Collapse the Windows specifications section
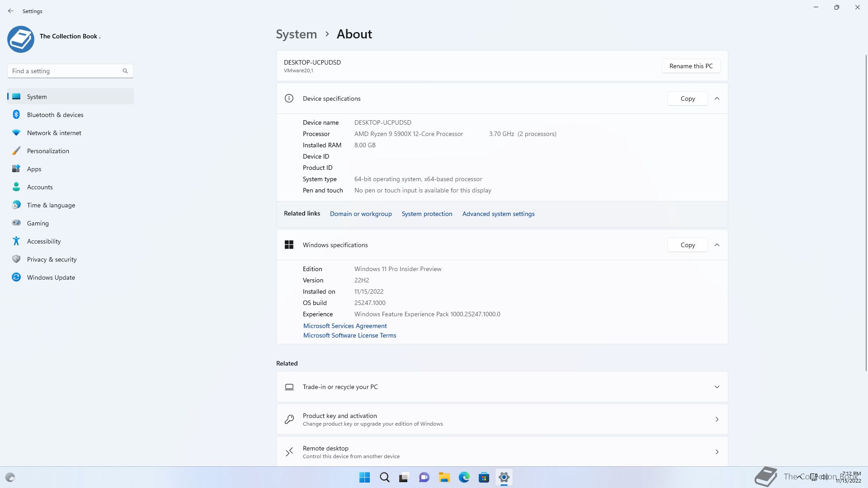This screenshot has width=868, height=488. tap(717, 245)
